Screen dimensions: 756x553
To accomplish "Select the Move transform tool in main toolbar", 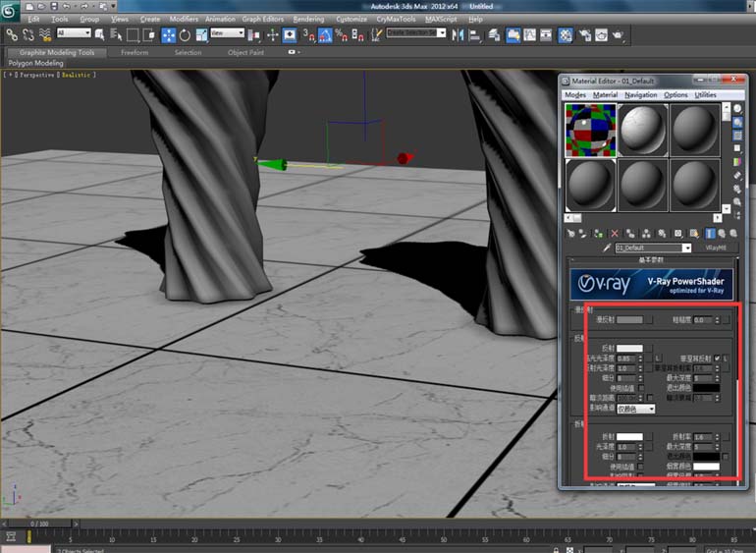I will 168,34.
